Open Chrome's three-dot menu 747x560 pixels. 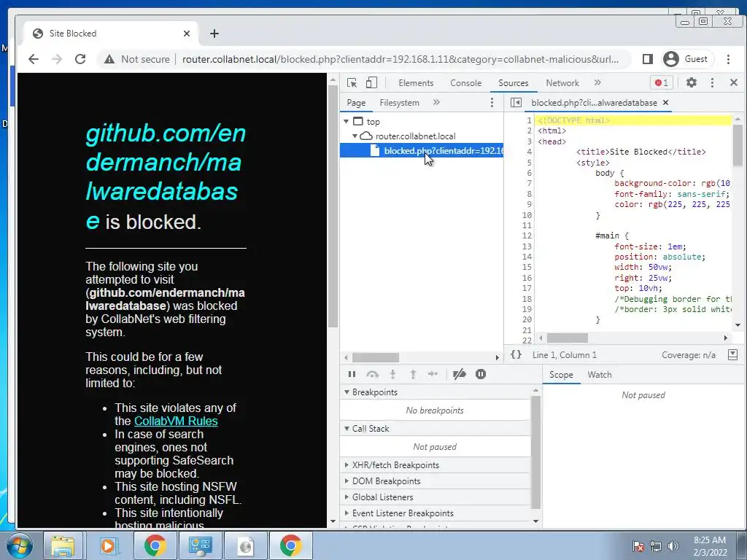point(728,59)
